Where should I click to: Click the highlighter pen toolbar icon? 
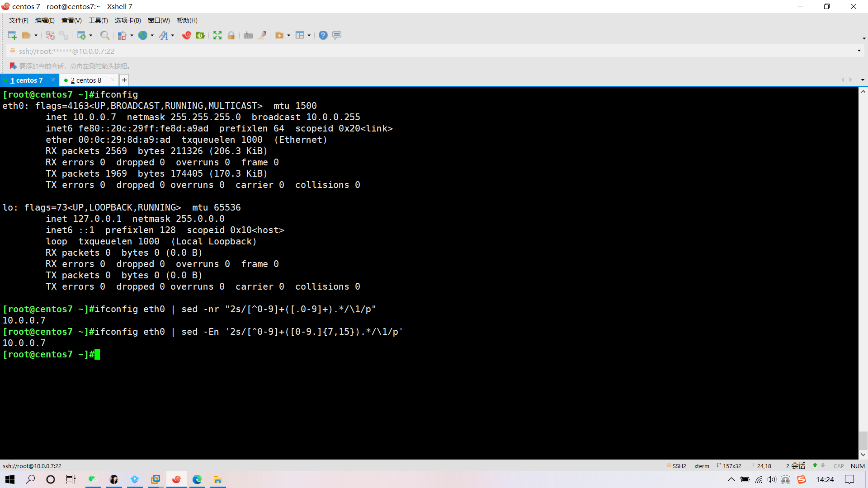[x=262, y=35]
